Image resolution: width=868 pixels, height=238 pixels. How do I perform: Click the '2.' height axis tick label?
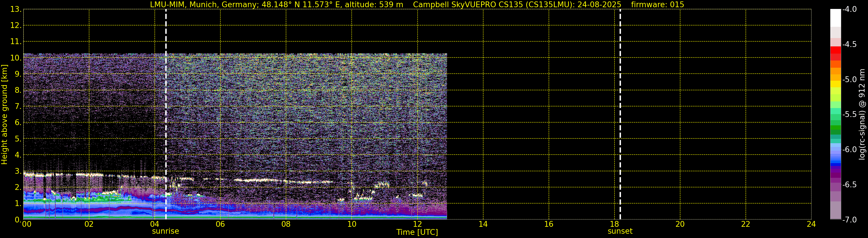pyautogui.click(x=18, y=188)
